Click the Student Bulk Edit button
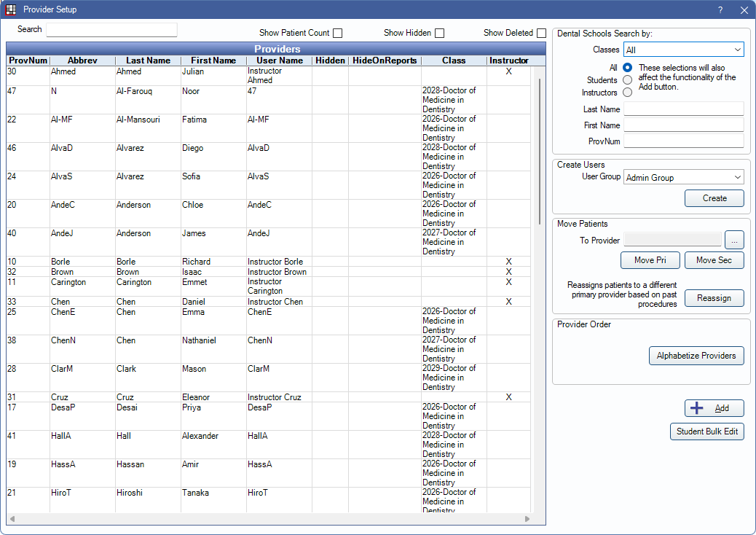 pyautogui.click(x=706, y=431)
